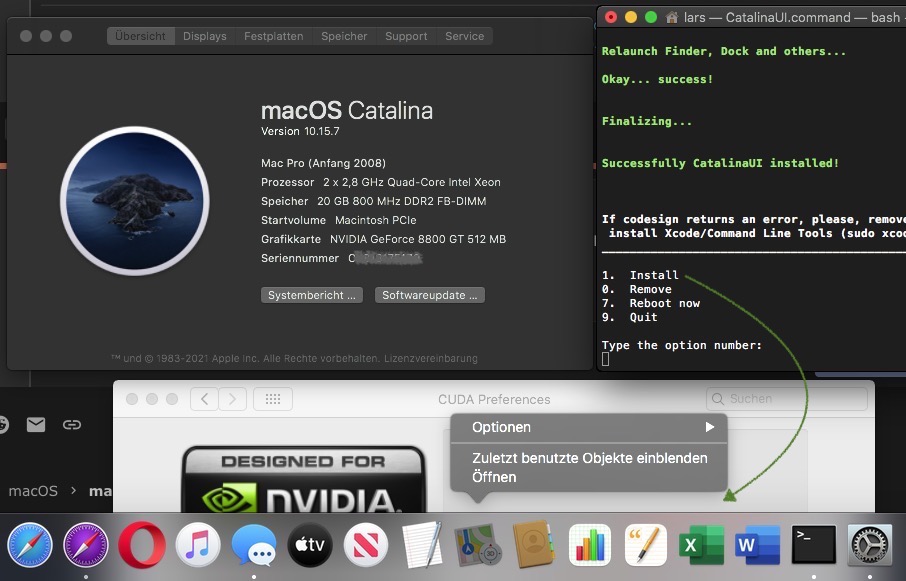Click the '1. Install' line in Terminal
Image resolution: width=906 pixels, height=581 pixels.
click(640, 275)
